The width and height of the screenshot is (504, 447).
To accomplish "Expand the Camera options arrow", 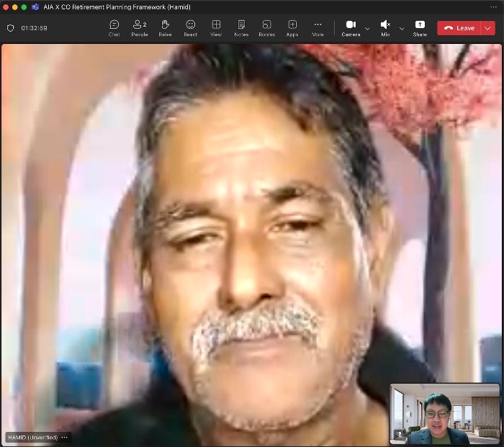I will coord(367,29).
